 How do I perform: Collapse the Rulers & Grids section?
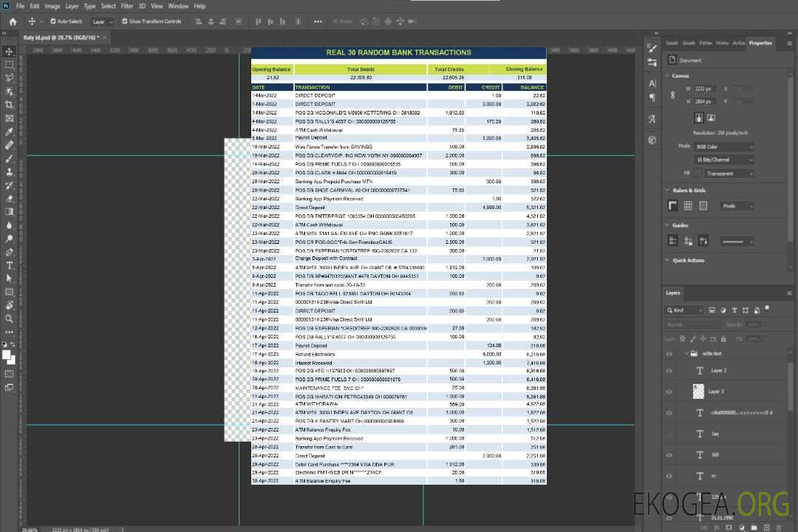[x=668, y=191]
